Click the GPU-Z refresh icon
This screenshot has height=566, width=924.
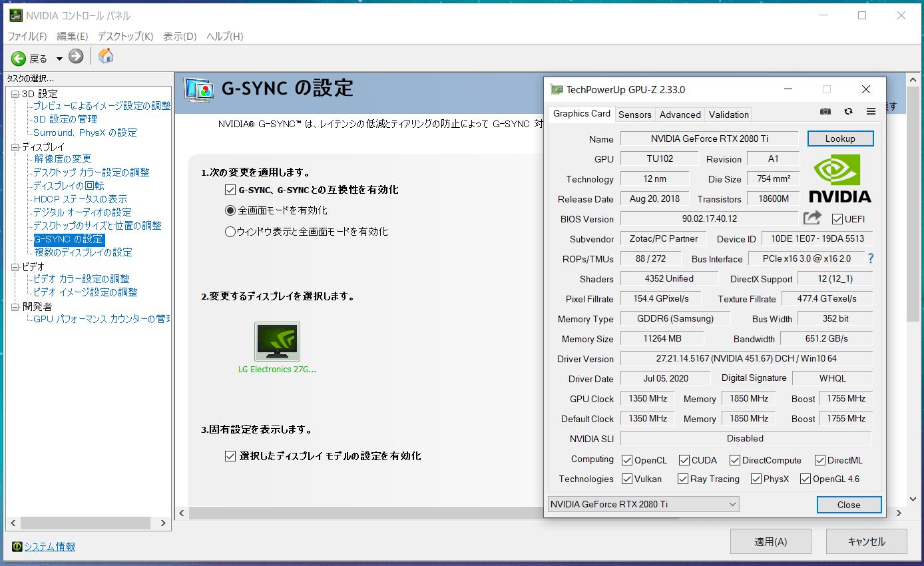pos(848,112)
